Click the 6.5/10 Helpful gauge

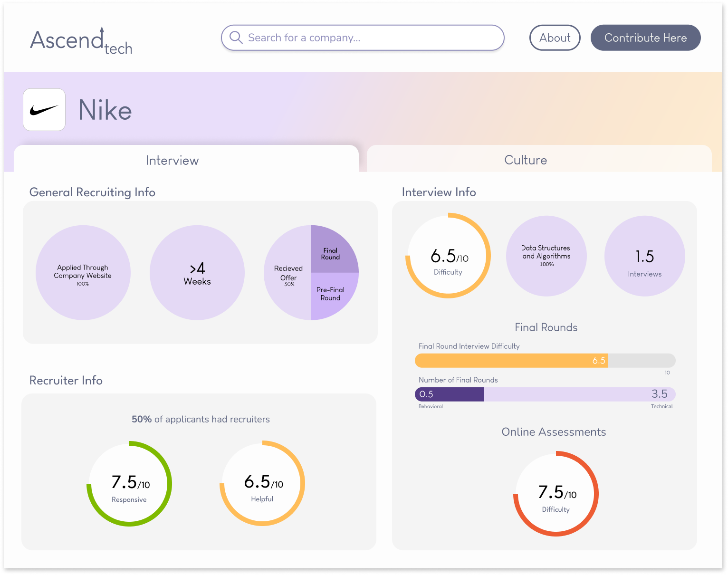[x=262, y=484]
